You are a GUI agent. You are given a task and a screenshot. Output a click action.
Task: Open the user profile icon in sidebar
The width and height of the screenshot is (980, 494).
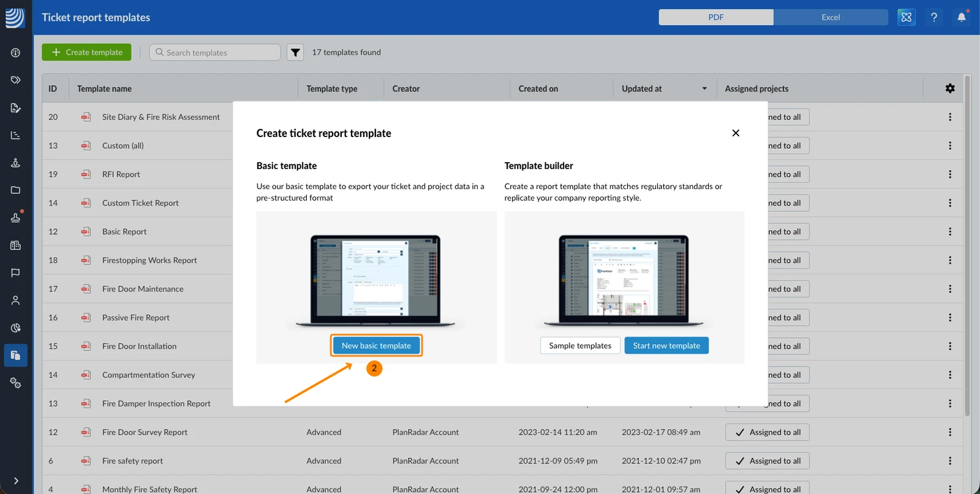(16, 301)
